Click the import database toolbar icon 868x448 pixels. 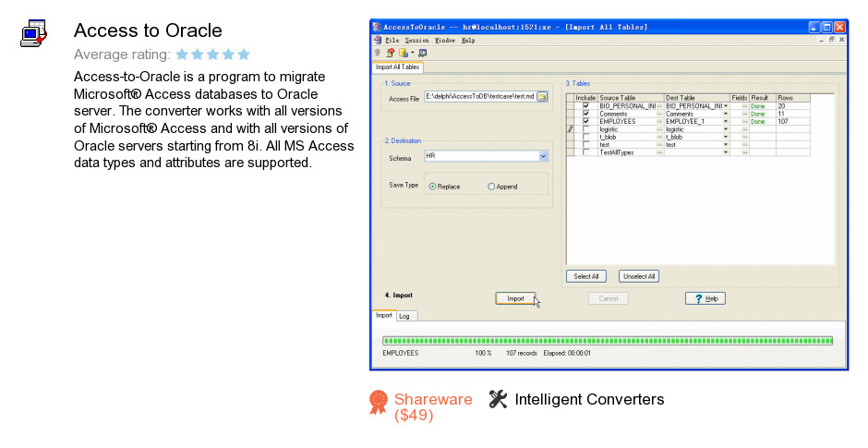click(403, 53)
